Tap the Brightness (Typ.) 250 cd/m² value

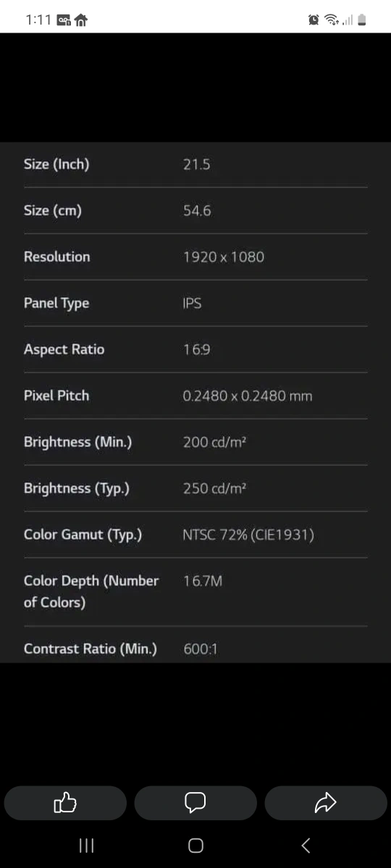point(215,488)
